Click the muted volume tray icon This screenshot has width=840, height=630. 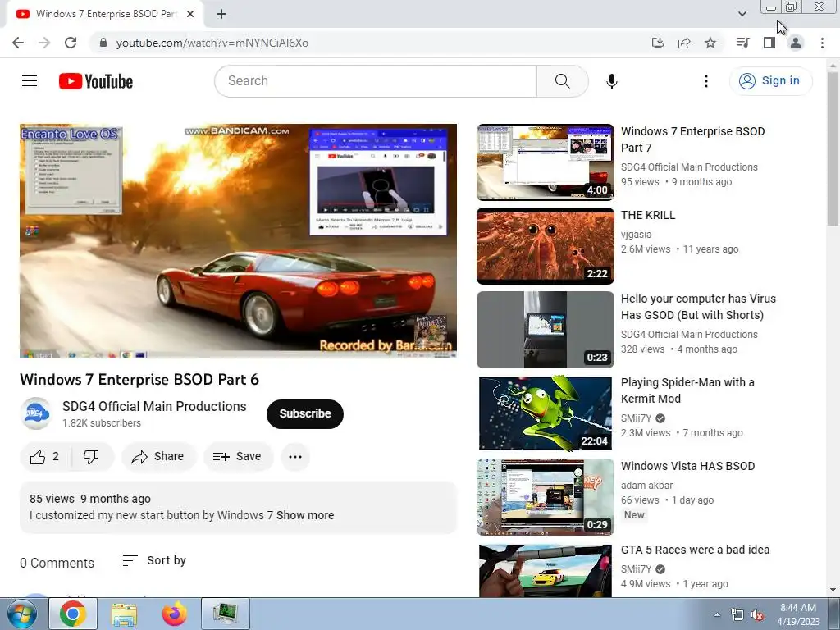[757, 615]
